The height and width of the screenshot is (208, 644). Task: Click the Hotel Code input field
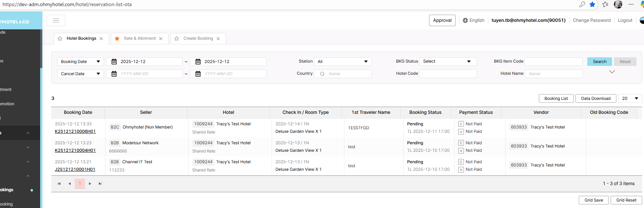448,74
